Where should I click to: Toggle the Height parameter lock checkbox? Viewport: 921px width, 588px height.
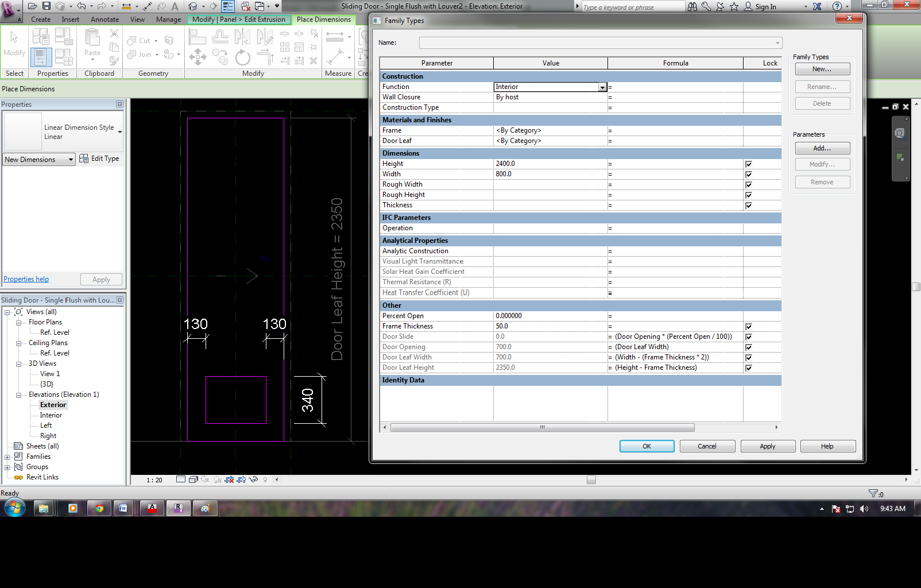click(x=748, y=164)
